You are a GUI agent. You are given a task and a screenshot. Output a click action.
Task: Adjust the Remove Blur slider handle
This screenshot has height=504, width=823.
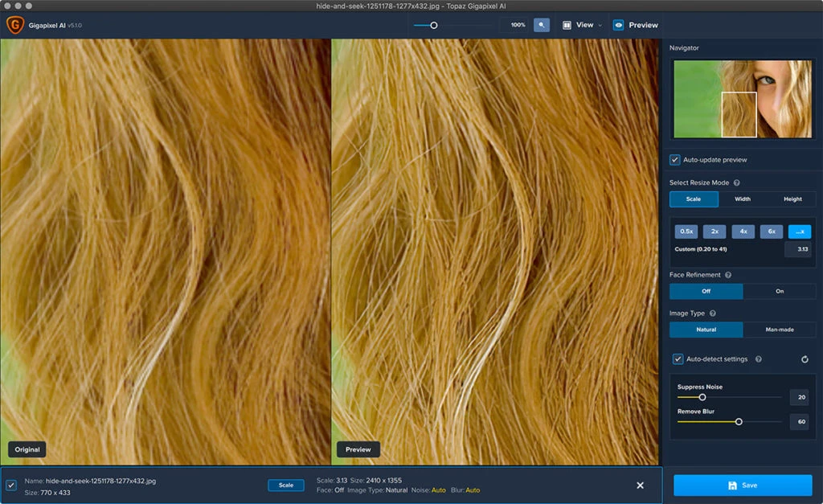pyautogui.click(x=739, y=421)
